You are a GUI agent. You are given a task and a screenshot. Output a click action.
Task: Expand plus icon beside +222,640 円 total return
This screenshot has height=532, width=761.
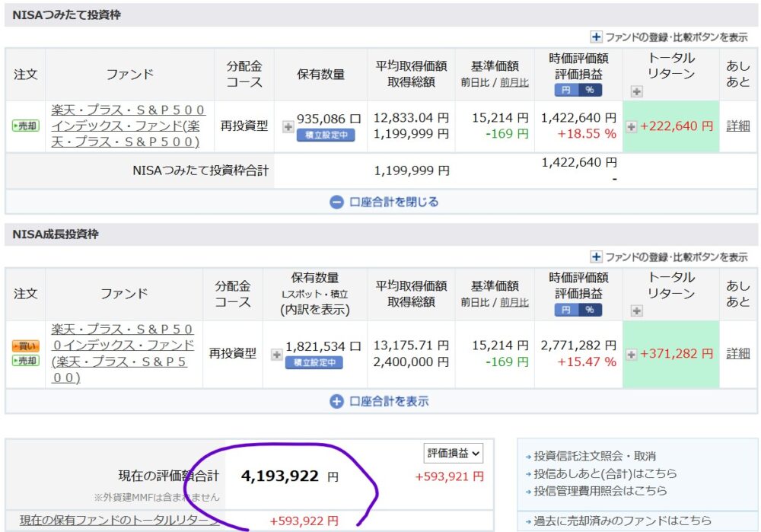(631, 126)
